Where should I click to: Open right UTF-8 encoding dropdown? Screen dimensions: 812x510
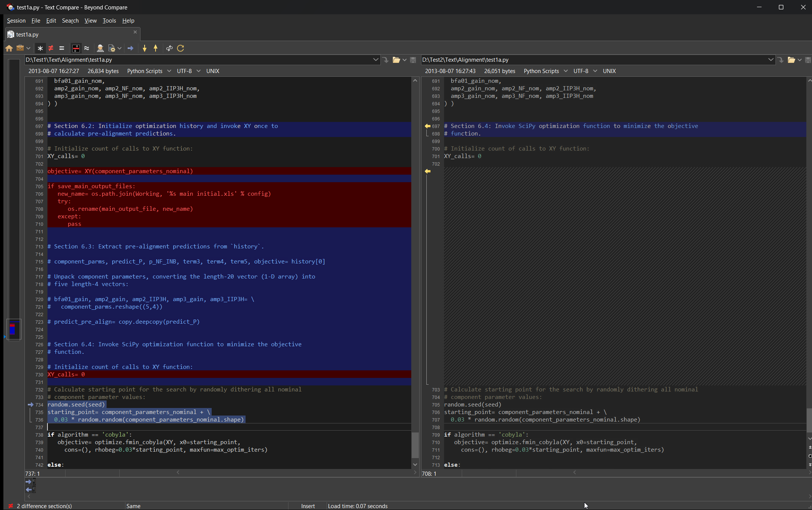(x=585, y=71)
